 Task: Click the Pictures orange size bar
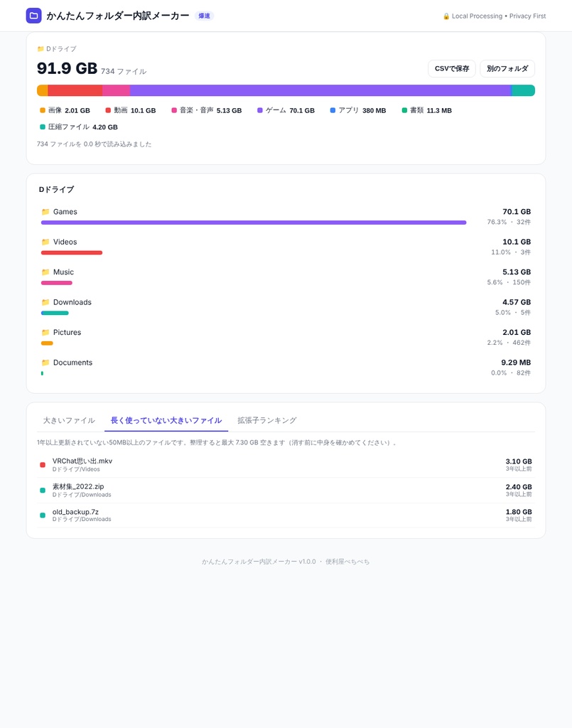pyautogui.click(x=47, y=343)
